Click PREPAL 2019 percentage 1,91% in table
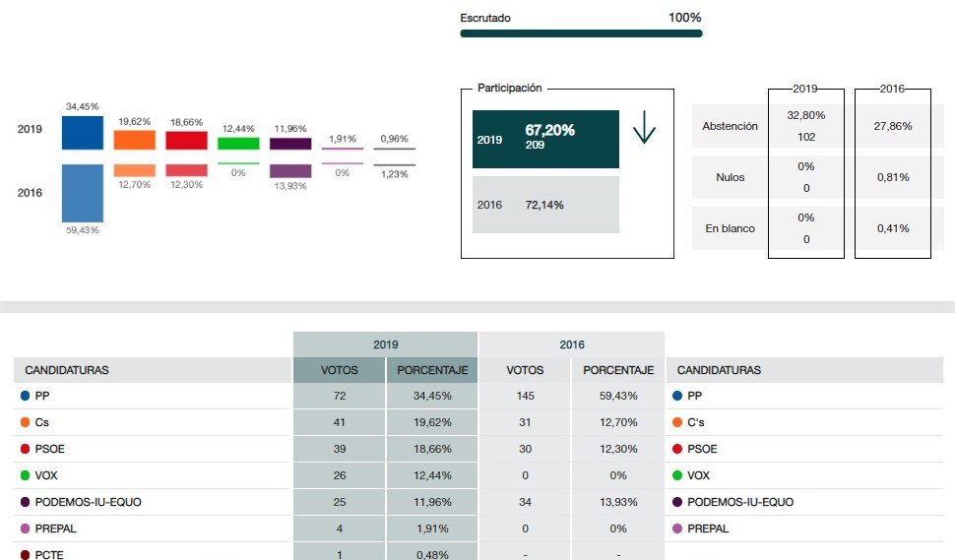955x560 pixels. click(432, 529)
